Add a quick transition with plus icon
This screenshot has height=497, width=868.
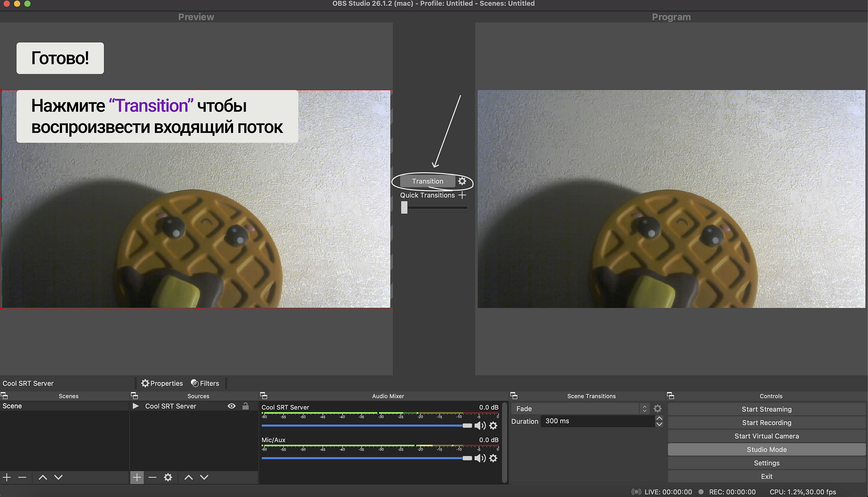[462, 195]
